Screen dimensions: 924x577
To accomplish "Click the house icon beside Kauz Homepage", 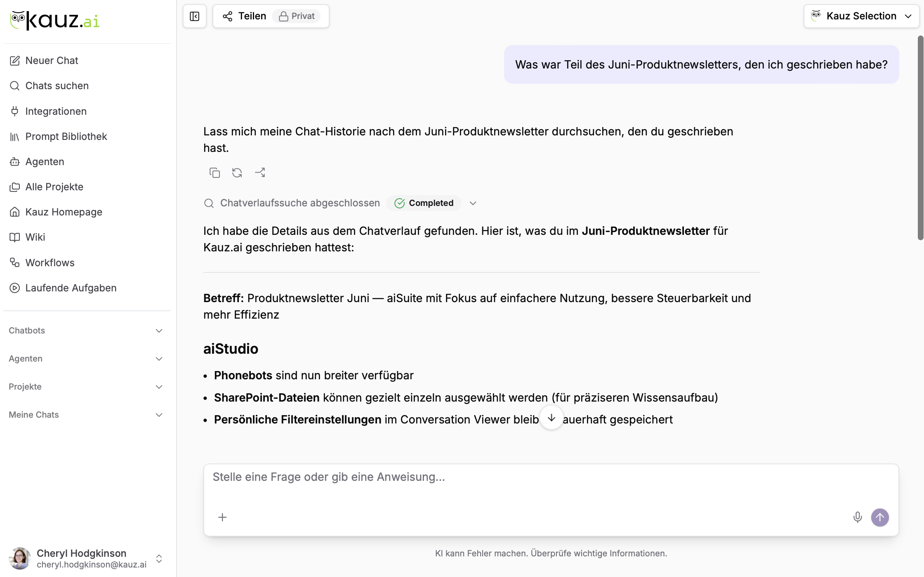I will [15, 212].
